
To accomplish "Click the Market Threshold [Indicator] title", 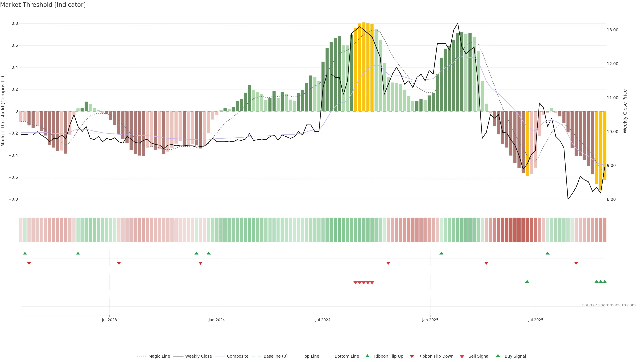I will (43, 5).
